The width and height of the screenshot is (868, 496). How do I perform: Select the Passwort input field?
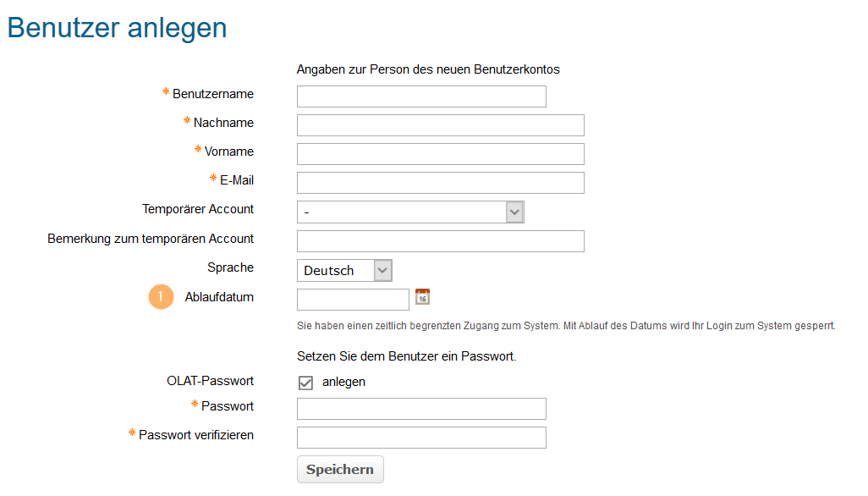(x=421, y=408)
